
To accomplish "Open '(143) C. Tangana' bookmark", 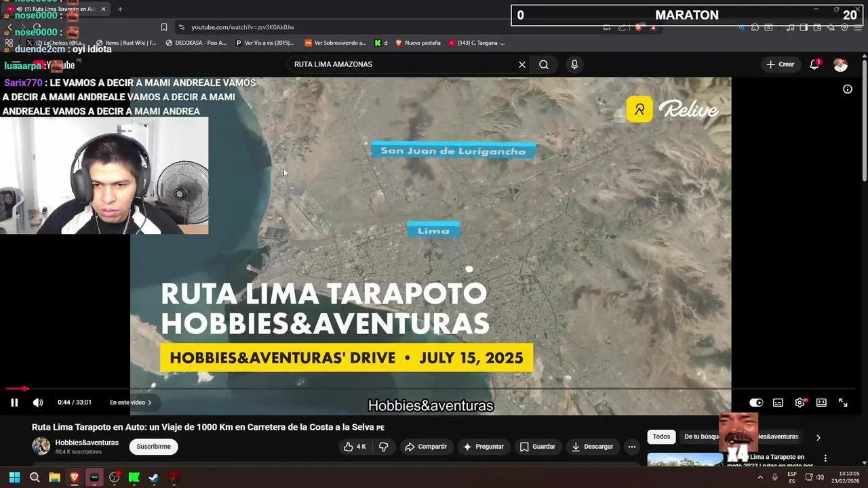I will pyautogui.click(x=477, y=43).
